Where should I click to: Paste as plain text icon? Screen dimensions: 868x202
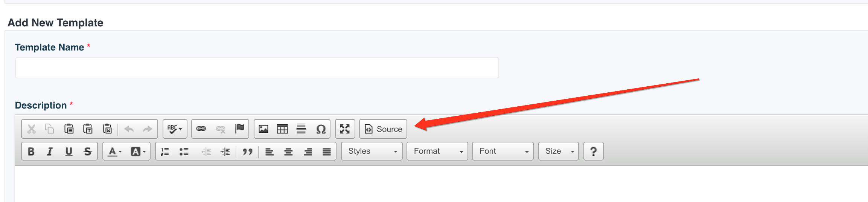coord(88,129)
